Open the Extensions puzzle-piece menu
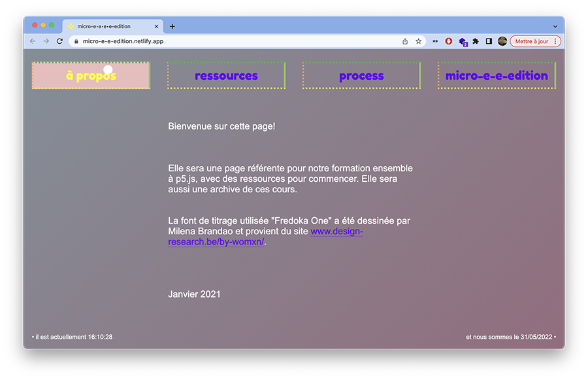Viewport: 588px width, 380px height. pyautogui.click(x=476, y=41)
